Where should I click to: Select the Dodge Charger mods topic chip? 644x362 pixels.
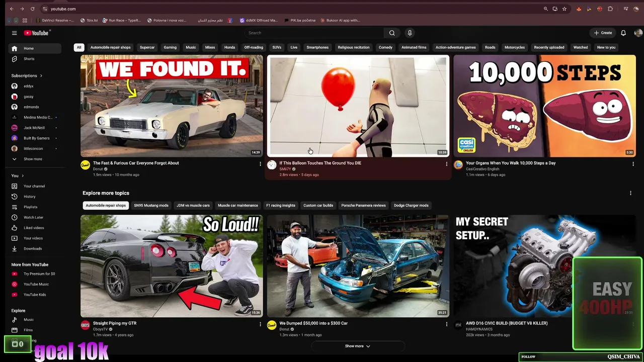point(411,206)
